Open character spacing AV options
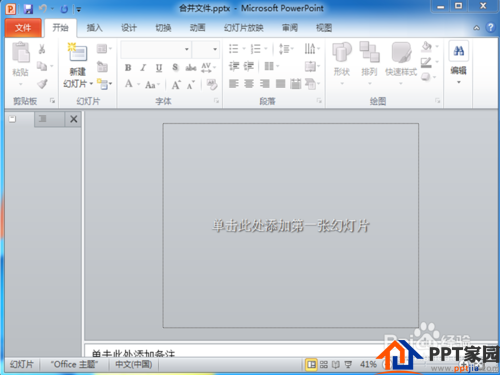 [x=209, y=68]
